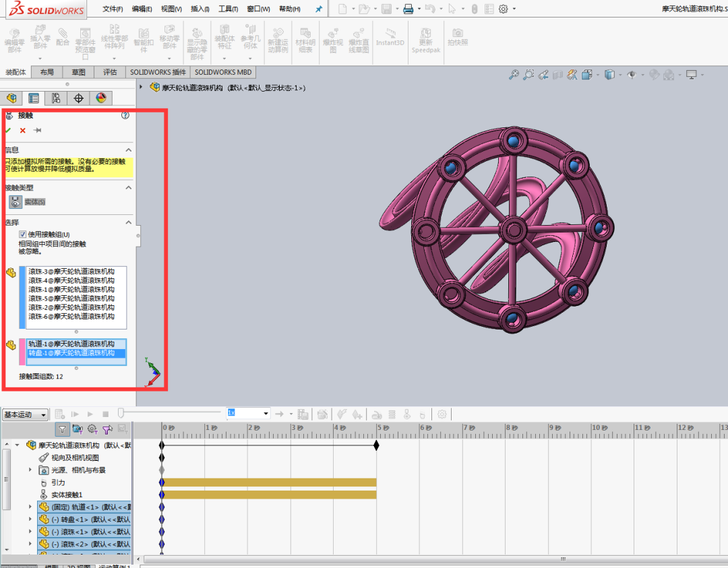Open the 新建运动算例 icon

pyautogui.click(x=278, y=40)
